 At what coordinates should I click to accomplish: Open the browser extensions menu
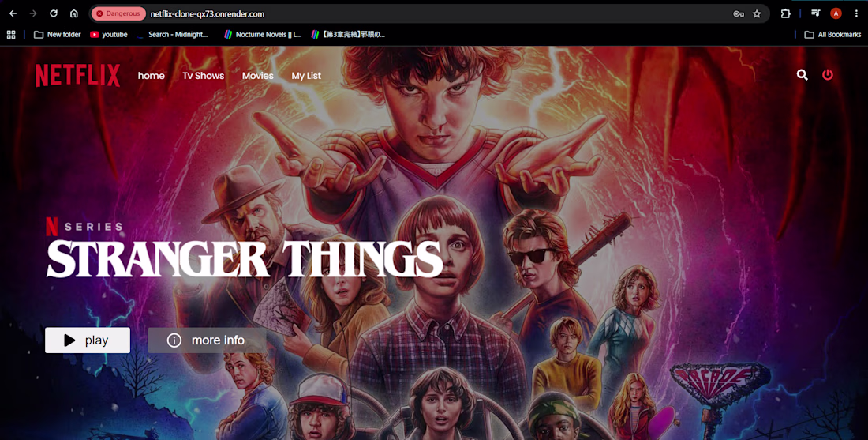pyautogui.click(x=785, y=14)
